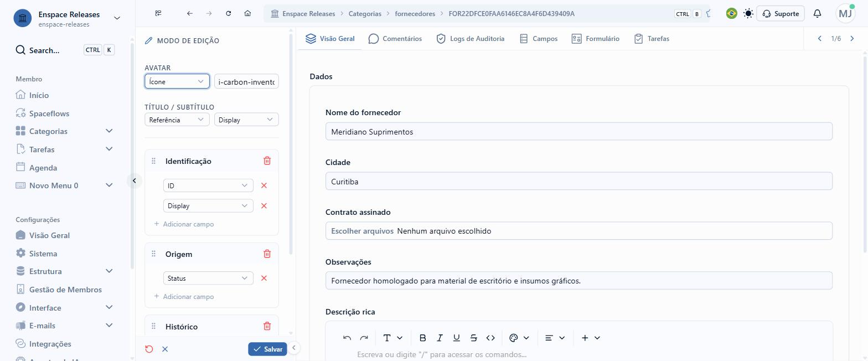
Task: Go to previous record arrow
Action: click(820, 39)
